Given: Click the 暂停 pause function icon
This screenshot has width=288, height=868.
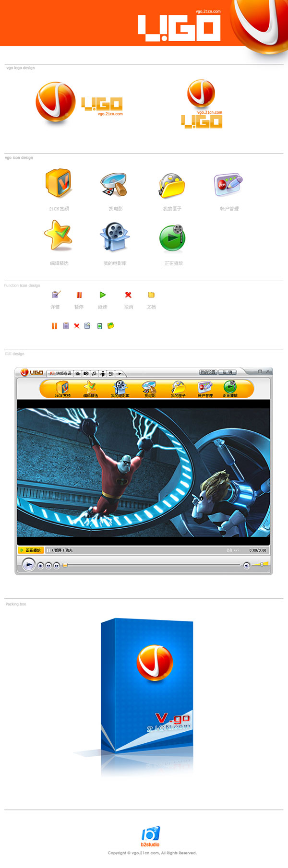Looking at the screenshot, I should tap(79, 295).
